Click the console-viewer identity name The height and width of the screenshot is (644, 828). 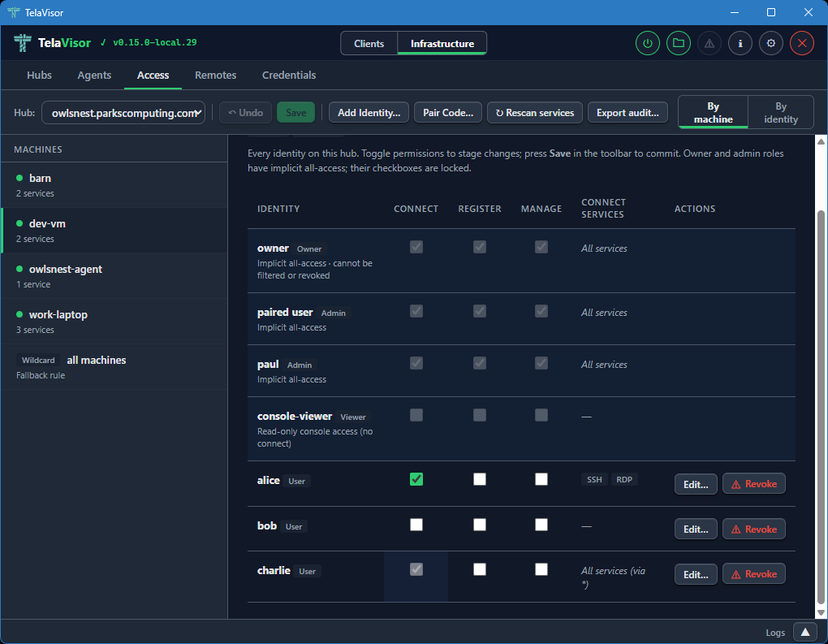click(x=294, y=417)
